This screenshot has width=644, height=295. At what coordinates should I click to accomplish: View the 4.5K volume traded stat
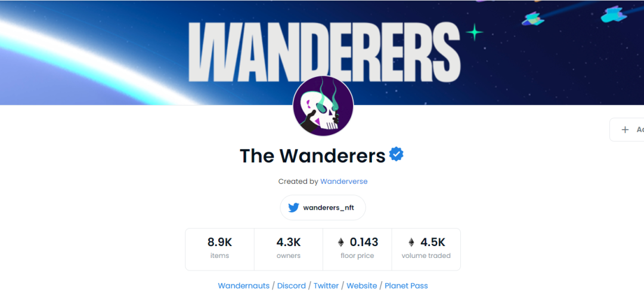(426, 250)
